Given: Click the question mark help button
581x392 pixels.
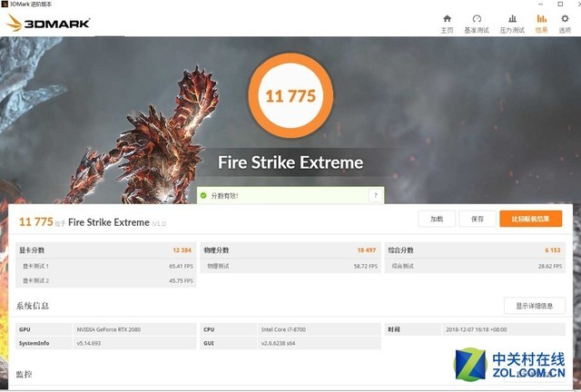Looking at the screenshot, I should [x=375, y=195].
